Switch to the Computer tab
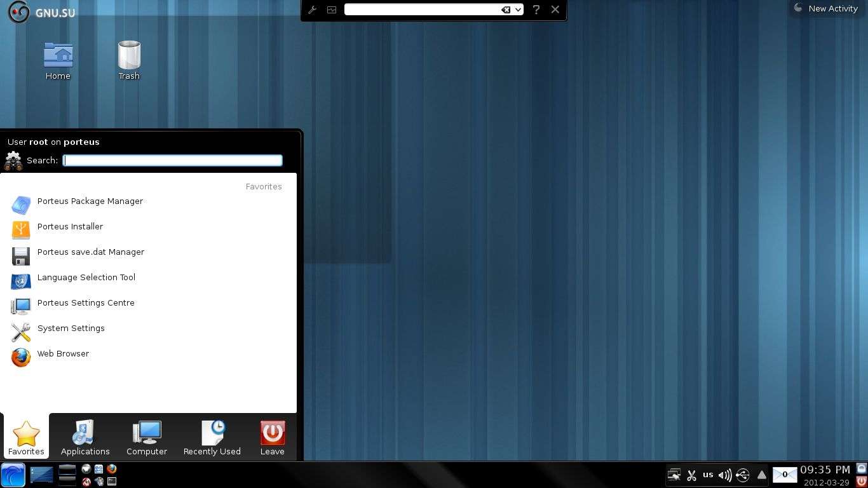The height and width of the screenshot is (488, 868). click(147, 437)
